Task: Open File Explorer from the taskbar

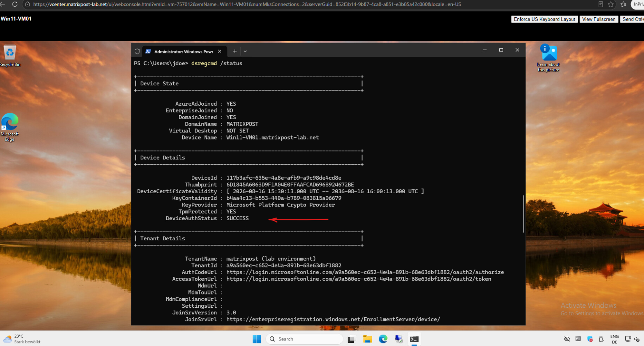Action: coord(367,339)
